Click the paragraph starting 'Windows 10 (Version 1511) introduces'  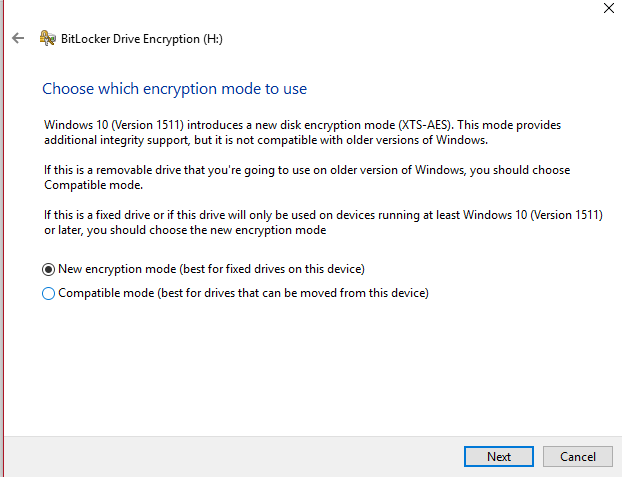pyautogui.click(x=302, y=133)
